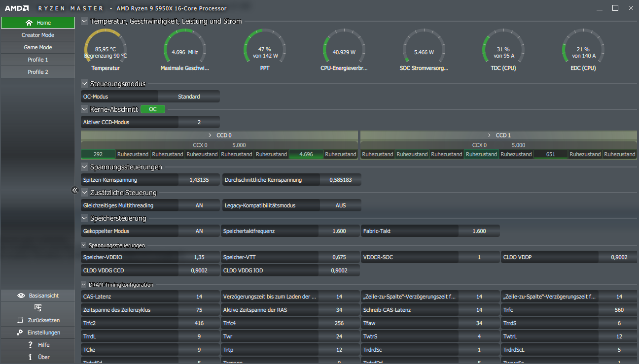Click the Maximale Geschwindigkeit gauge

[x=185, y=50]
